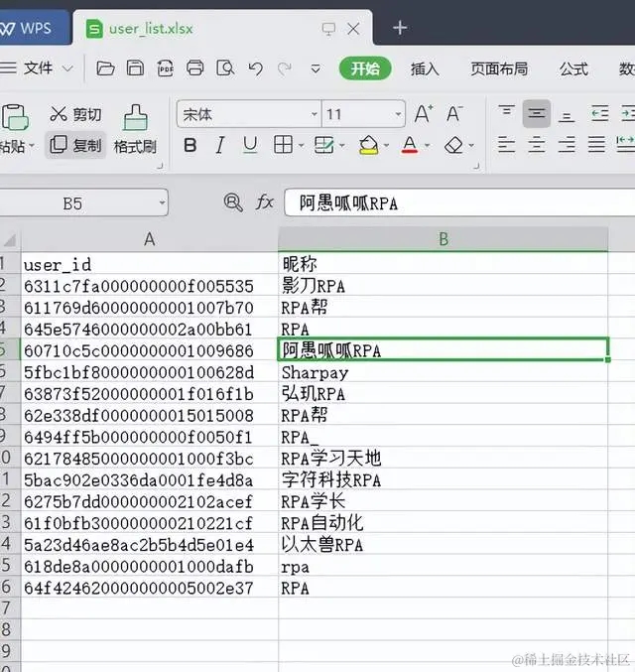This screenshot has height=672, width=635.
Task: Click the Select All corner triangle
Action: [10, 239]
